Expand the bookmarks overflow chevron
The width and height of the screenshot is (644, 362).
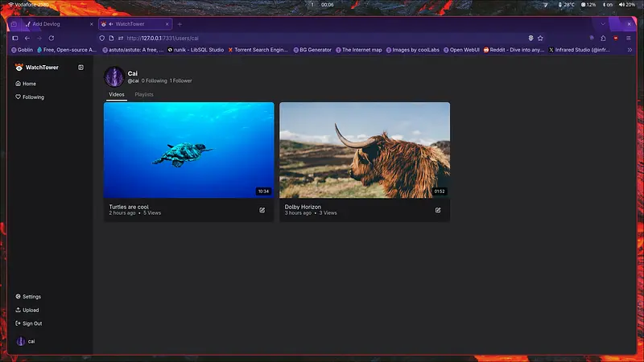[630, 50]
